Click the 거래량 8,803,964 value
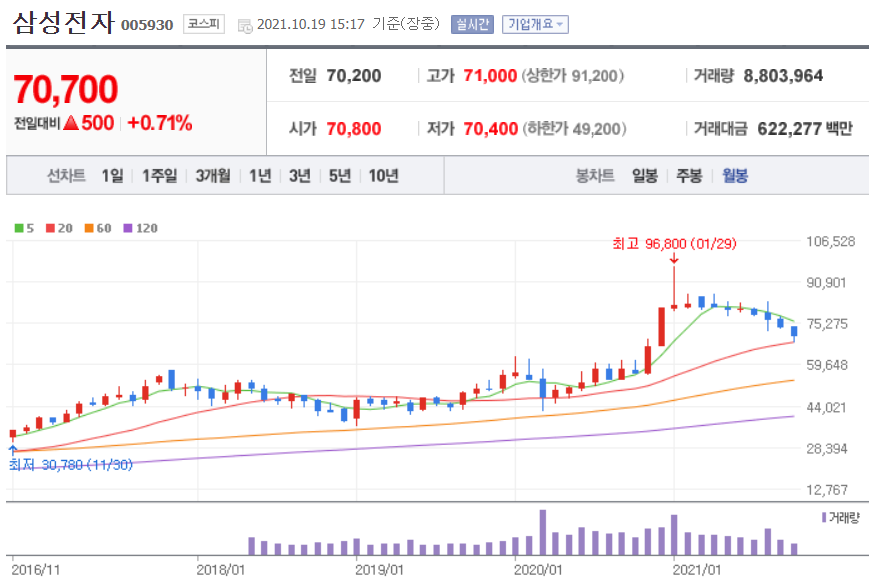Image resolution: width=869 pixels, height=587 pixels. click(783, 75)
